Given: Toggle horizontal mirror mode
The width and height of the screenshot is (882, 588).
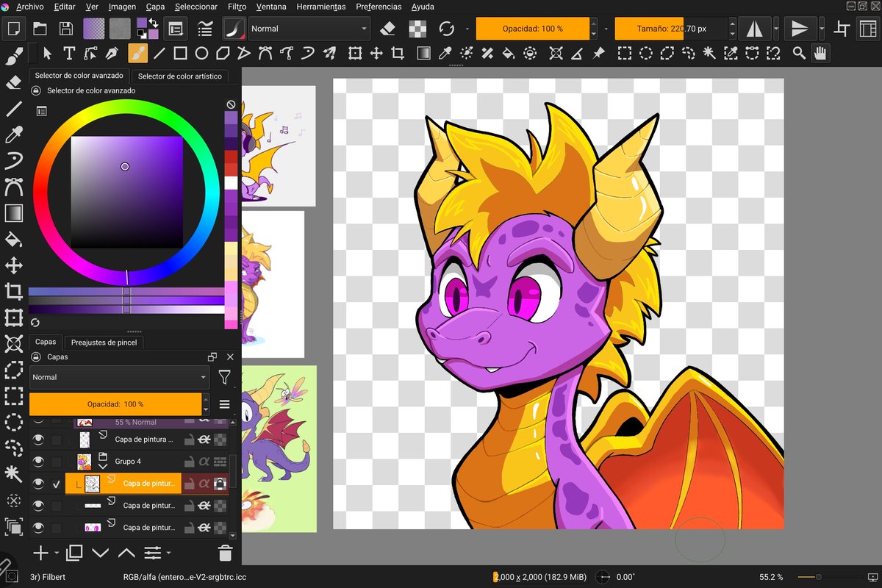Looking at the screenshot, I should click(x=754, y=29).
